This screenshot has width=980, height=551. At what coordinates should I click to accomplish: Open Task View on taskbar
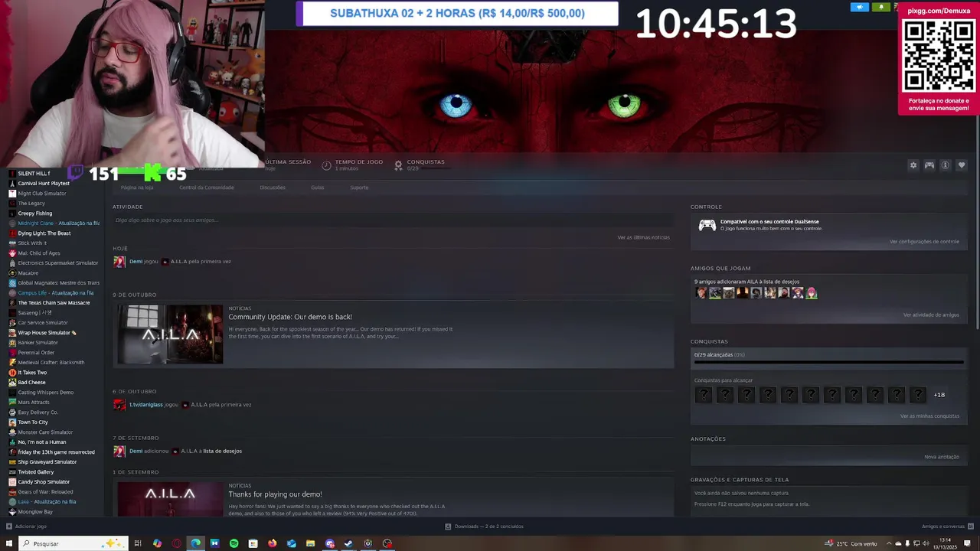(138, 543)
